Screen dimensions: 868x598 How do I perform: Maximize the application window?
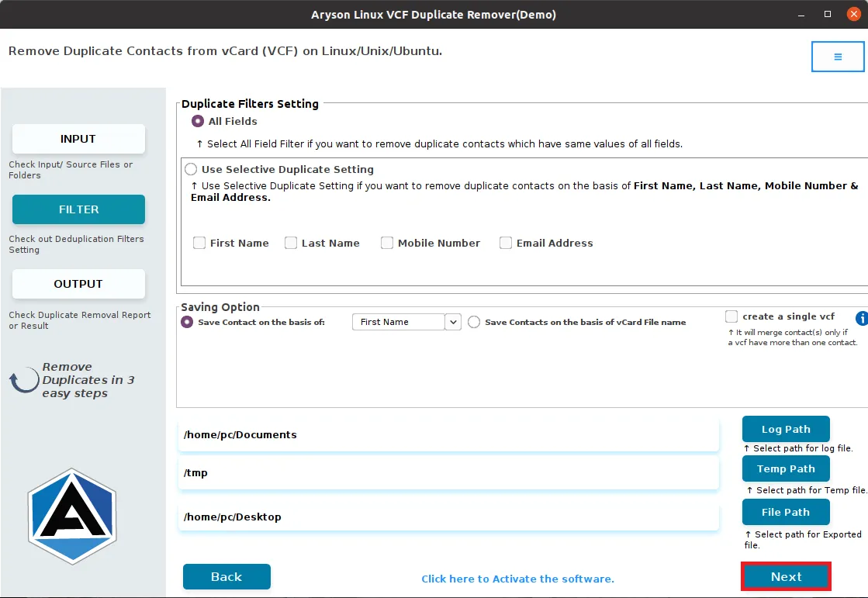pyautogui.click(x=828, y=15)
